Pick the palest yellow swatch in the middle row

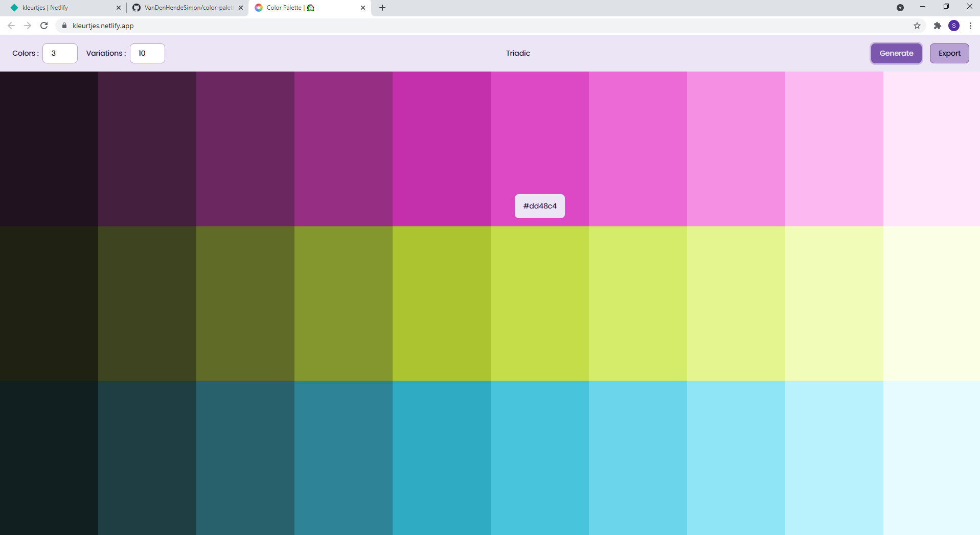pos(931,304)
